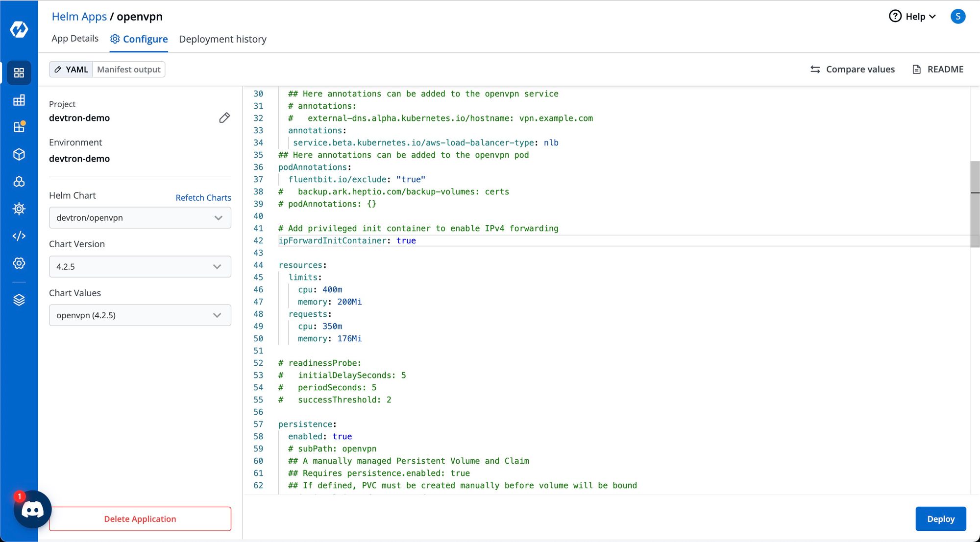This screenshot has height=542, width=980.
Task: Click 'memory: 200Mi' value line
Action: pos(330,302)
